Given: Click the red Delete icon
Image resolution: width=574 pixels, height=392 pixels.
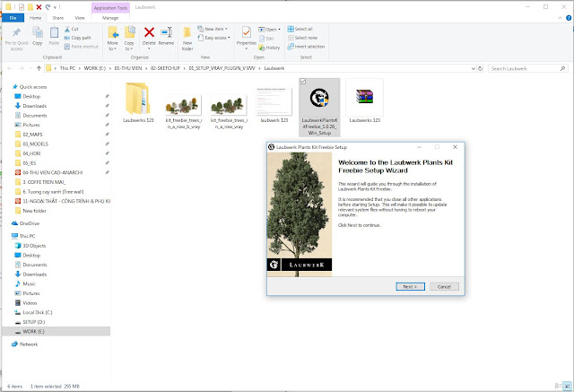Looking at the screenshot, I should (x=149, y=32).
